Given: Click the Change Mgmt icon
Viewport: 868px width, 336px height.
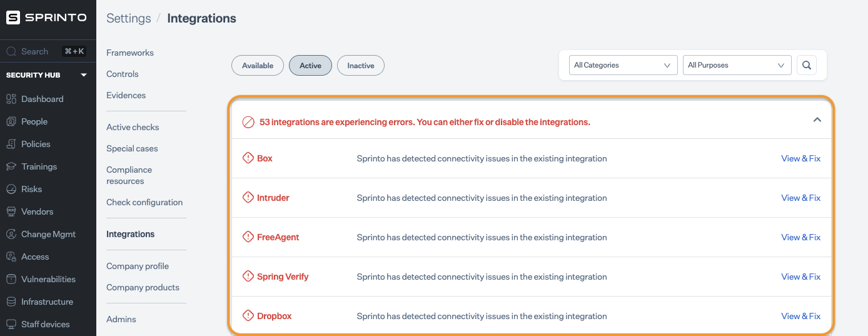Looking at the screenshot, I should (11, 234).
